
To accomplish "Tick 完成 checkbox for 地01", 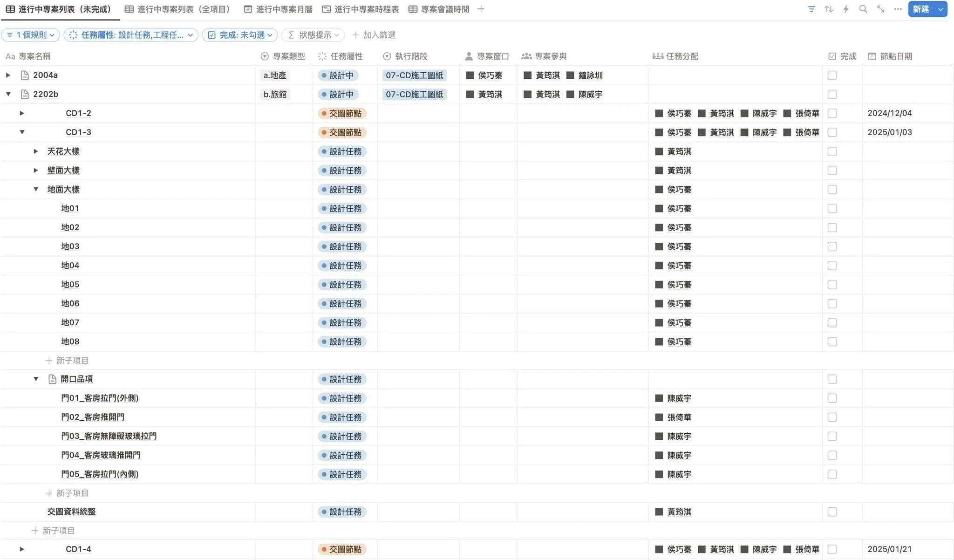I will [832, 209].
